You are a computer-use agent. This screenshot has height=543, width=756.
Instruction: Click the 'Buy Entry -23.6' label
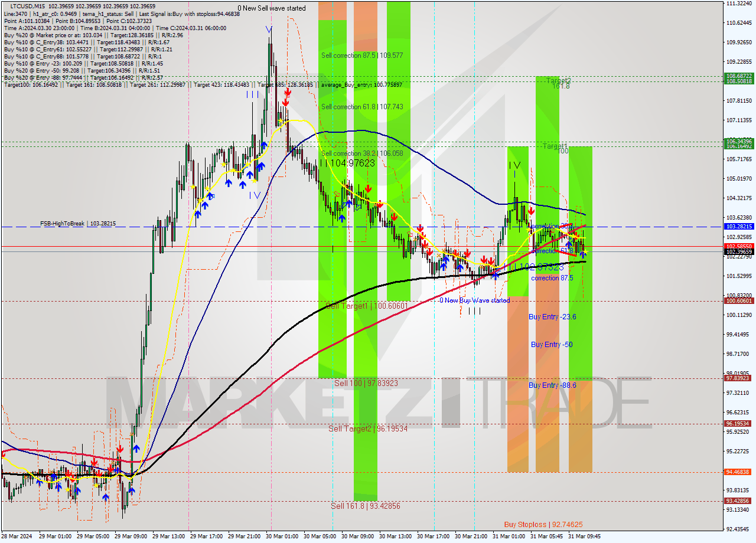[552, 317]
